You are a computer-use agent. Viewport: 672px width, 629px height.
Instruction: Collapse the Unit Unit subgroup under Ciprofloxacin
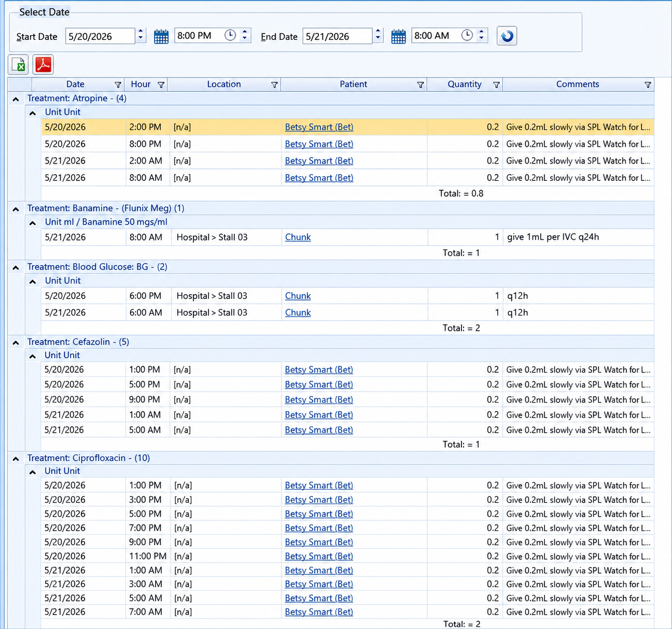click(33, 472)
